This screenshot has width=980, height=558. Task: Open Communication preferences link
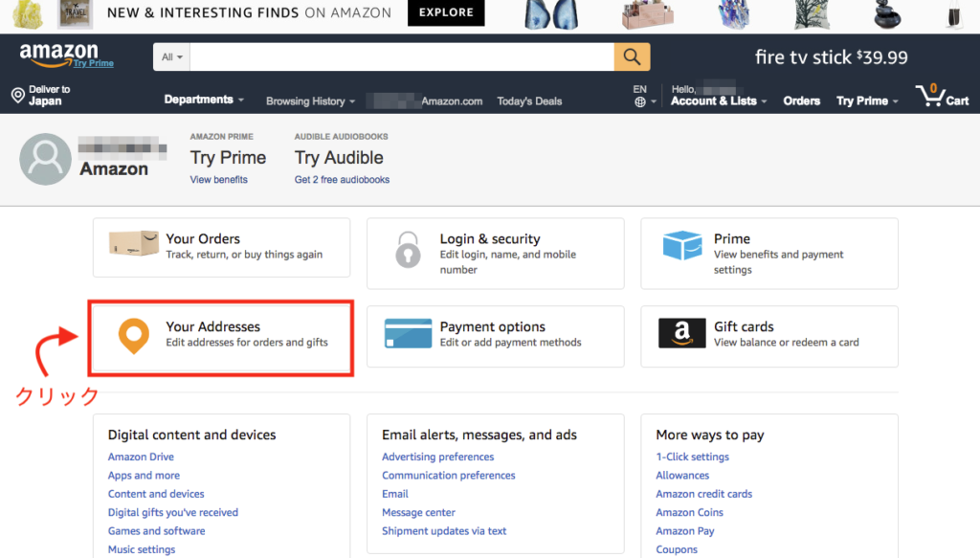click(448, 476)
